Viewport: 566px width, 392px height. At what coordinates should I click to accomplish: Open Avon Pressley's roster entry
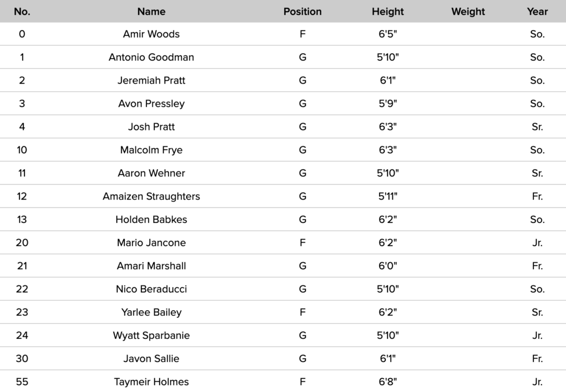pyautogui.click(x=151, y=103)
